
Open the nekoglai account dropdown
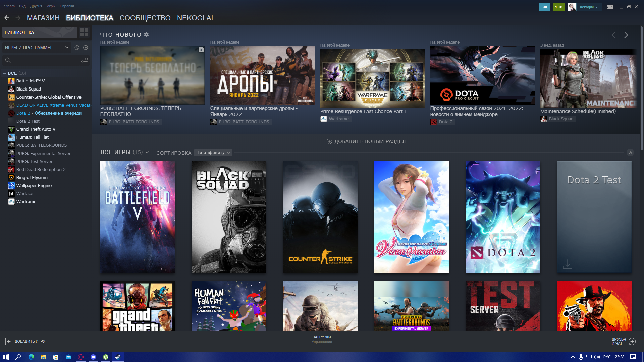[589, 7]
